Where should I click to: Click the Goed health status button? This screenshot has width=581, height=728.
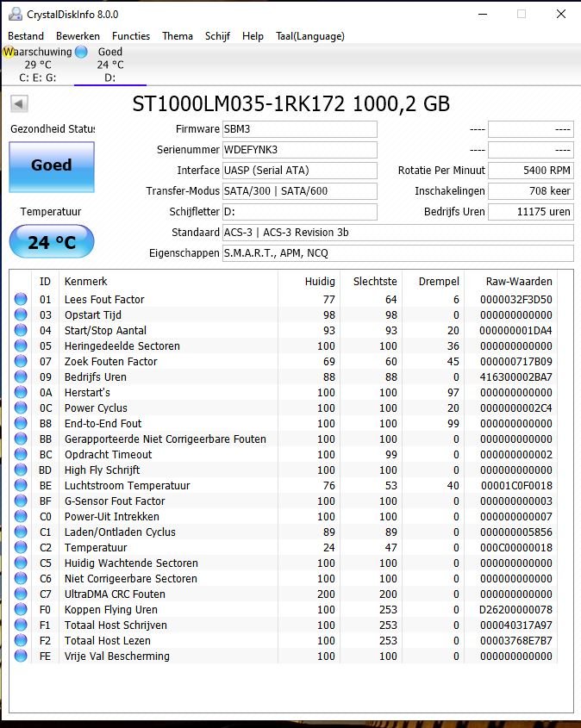tap(52, 166)
